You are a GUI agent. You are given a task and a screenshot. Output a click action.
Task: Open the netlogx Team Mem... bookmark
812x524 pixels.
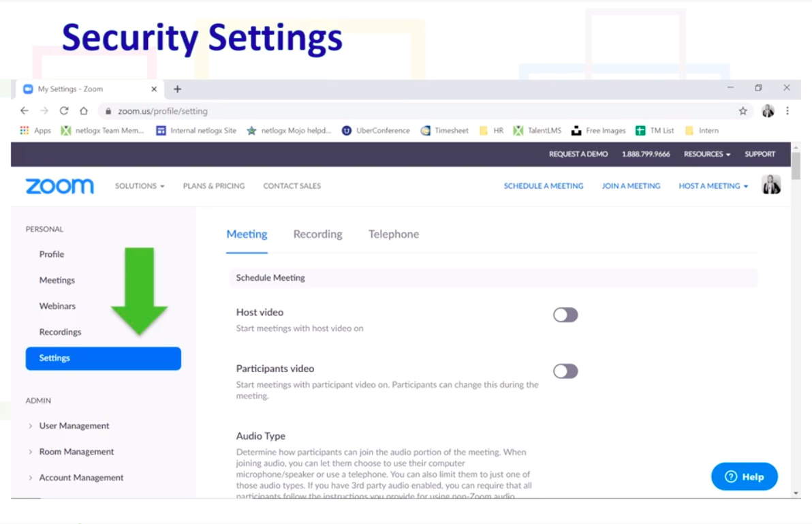(x=102, y=130)
